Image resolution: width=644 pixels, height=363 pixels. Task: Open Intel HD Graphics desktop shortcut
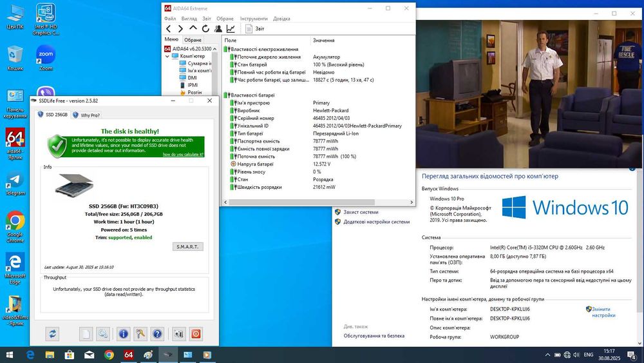coord(46,19)
